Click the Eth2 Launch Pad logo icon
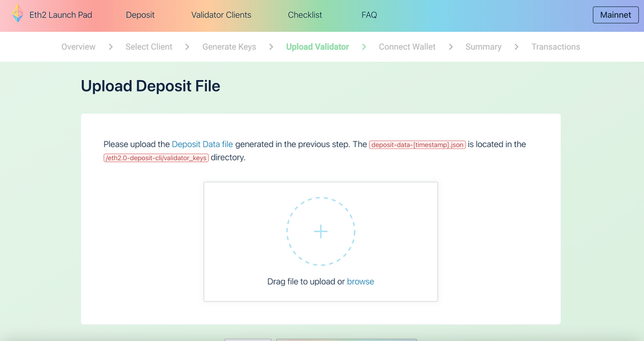The height and width of the screenshot is (341, 644). (18, 14)
